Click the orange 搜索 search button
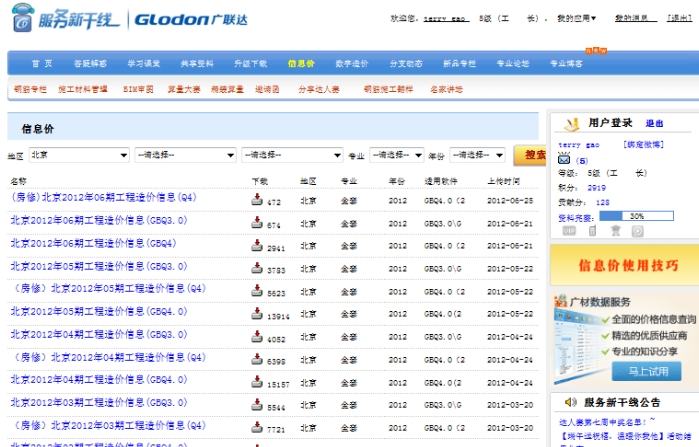 click(x=530, y=155)
